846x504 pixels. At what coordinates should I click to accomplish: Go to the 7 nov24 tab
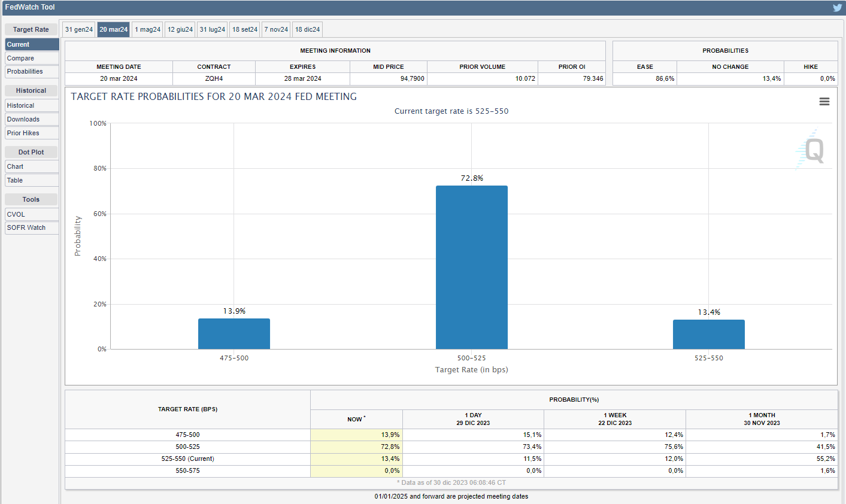coord(276,29)
